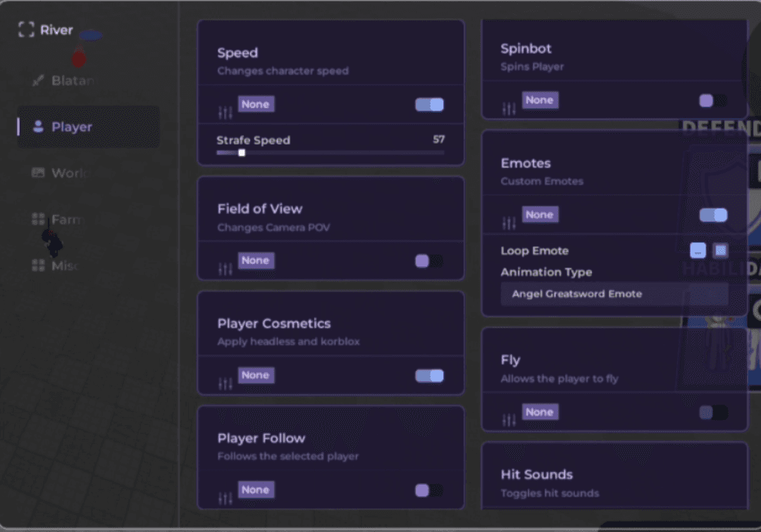Click the Strafe Speed slider track

330,153
